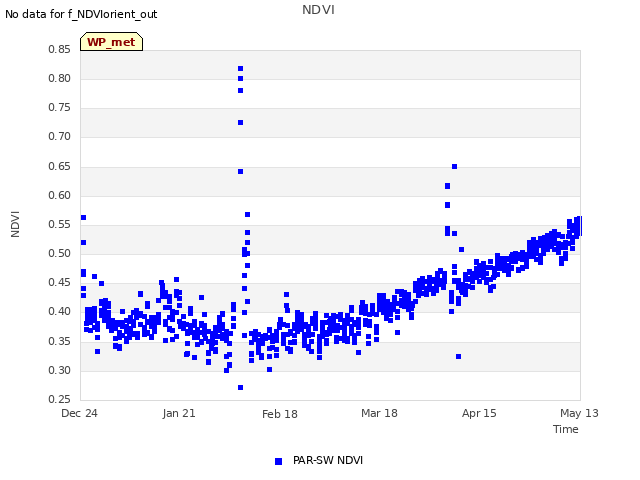Click the vertical NDVI y-axis title

pyautogui.click(x=15, y=224)
